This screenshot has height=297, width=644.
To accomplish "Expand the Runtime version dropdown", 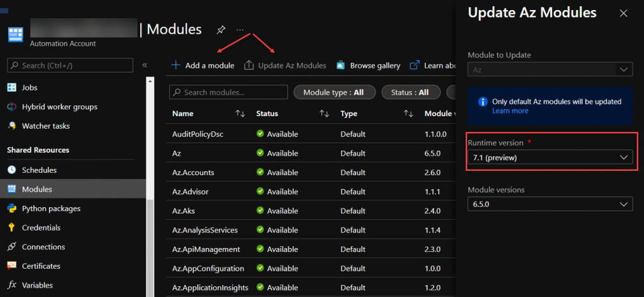I will (550, 157).
